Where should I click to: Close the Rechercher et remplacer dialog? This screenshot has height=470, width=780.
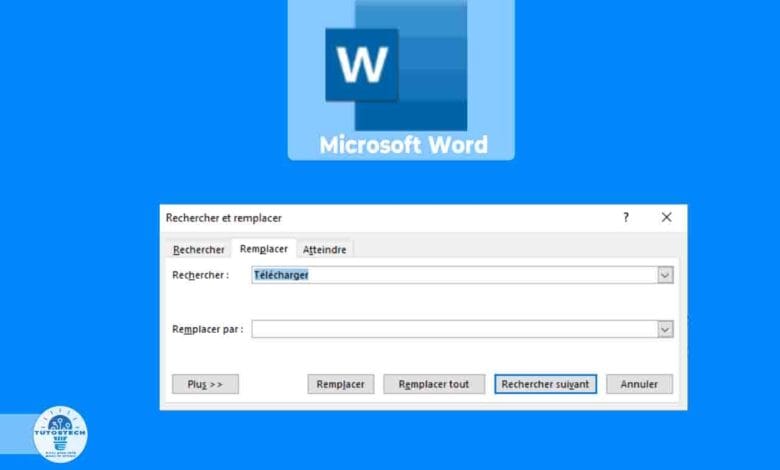pos(666,217)
